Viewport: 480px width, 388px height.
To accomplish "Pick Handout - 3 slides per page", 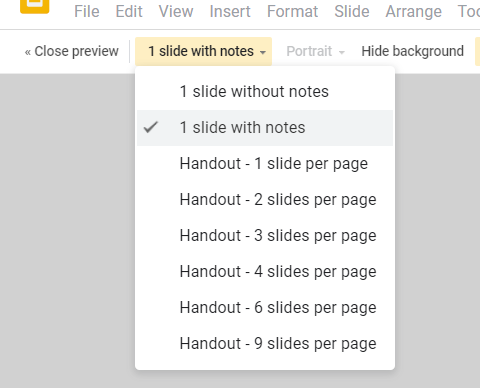I will click(x=265, y=236).
